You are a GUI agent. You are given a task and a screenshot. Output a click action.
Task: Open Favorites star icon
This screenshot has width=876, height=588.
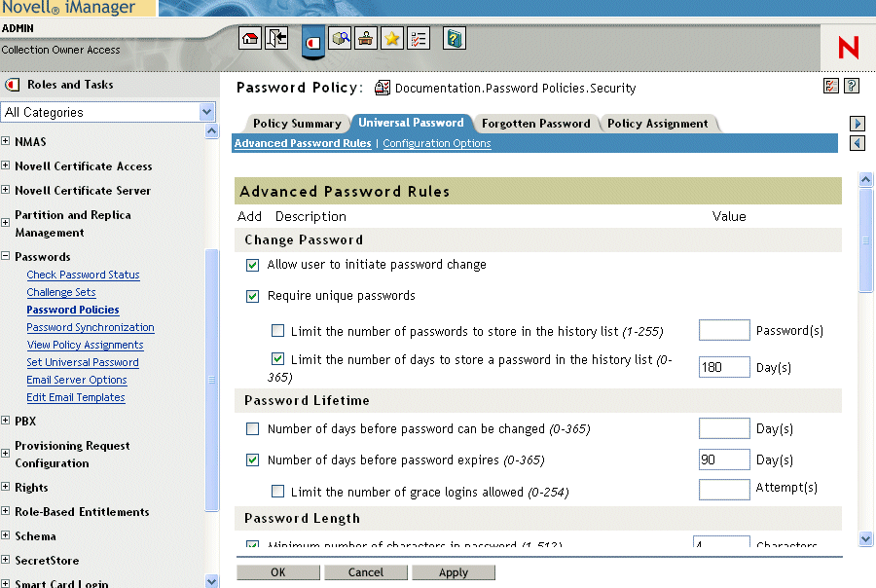[392, 39]
